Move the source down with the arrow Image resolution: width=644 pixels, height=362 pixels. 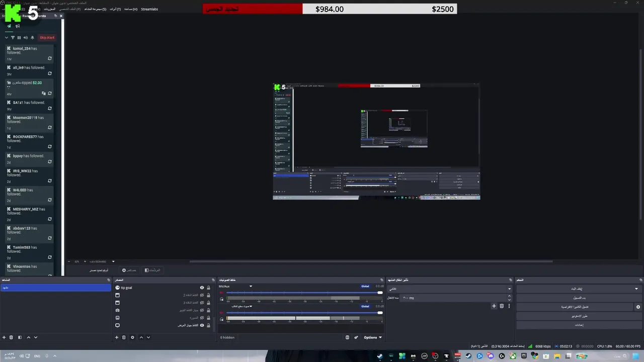coord(148,337)
